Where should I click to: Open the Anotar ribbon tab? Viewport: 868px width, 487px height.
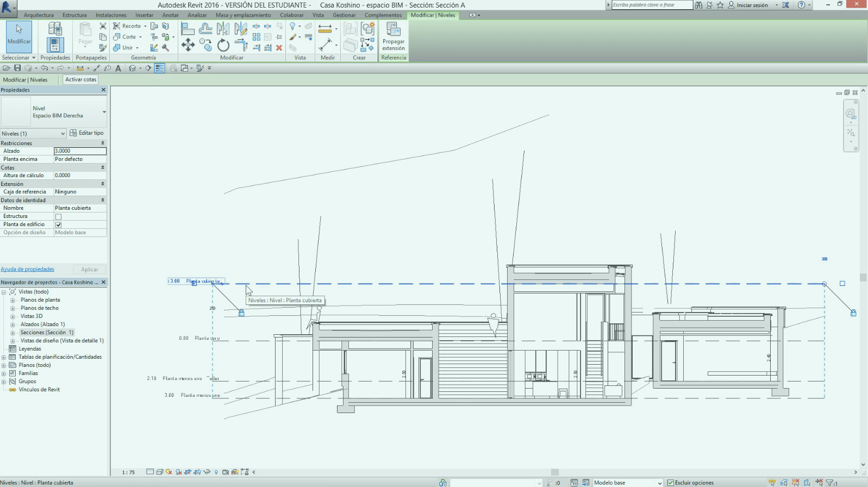(x=170, y=15)
